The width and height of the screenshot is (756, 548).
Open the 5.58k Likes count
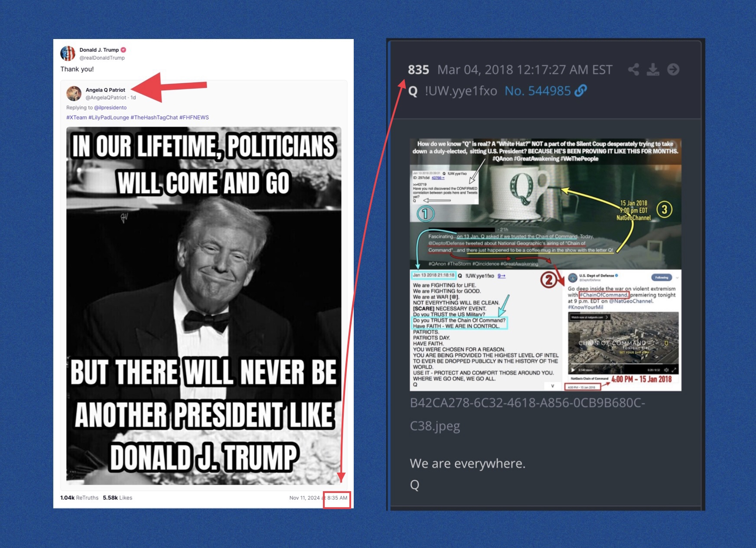(117, 498)
